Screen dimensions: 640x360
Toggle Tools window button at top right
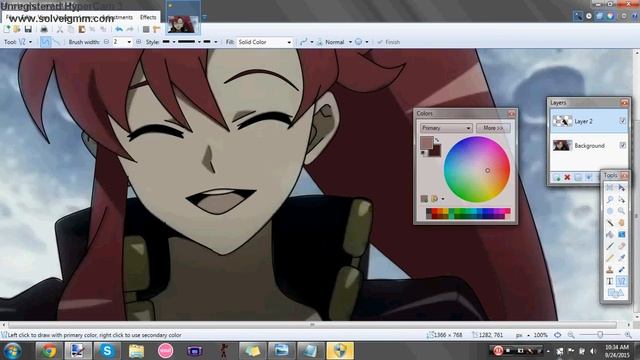point(578,16)
